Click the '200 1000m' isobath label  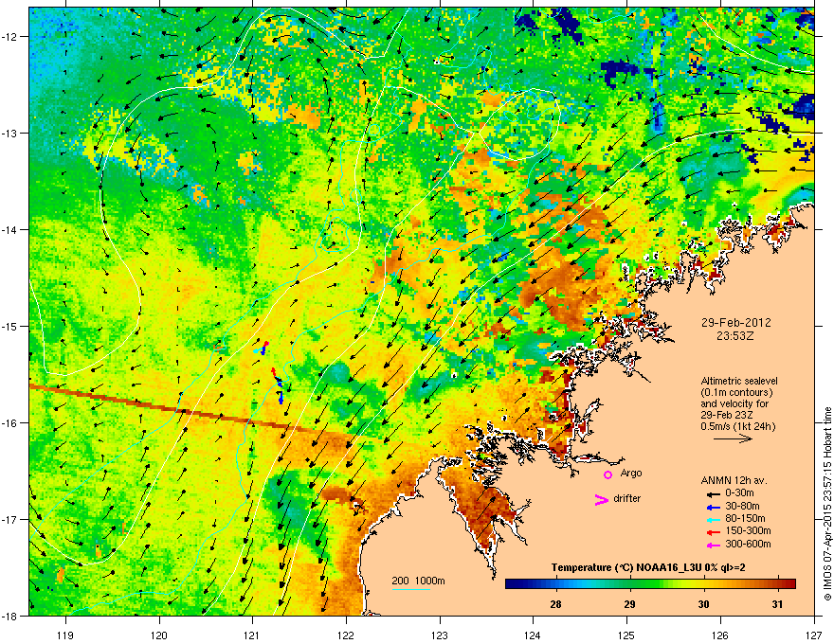(419, 581)
